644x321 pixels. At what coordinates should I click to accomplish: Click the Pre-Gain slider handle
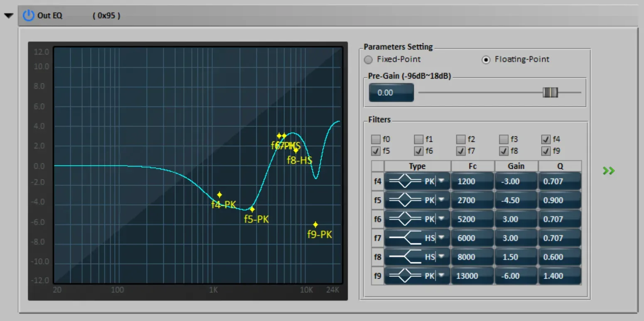(551, 92)
